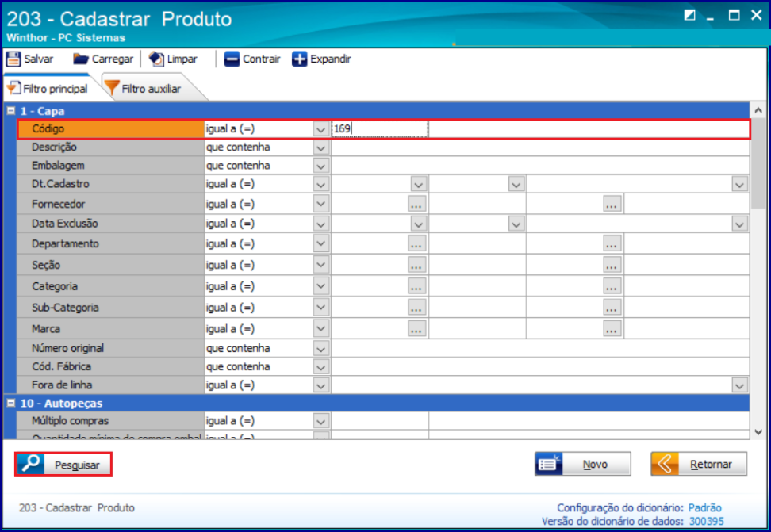Open first lookup button in Fornecedor row
This screenshot has height=532, width=771.
(416, 204)
